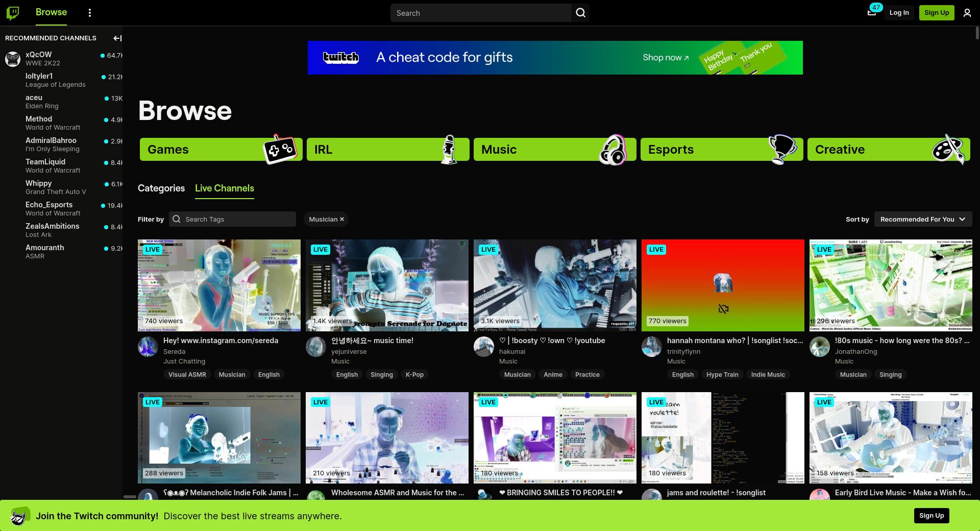The width and height of the screenshot is (980, 531).
Task: Click Sign Up in the bottom banner
Action: click(932, 516)
